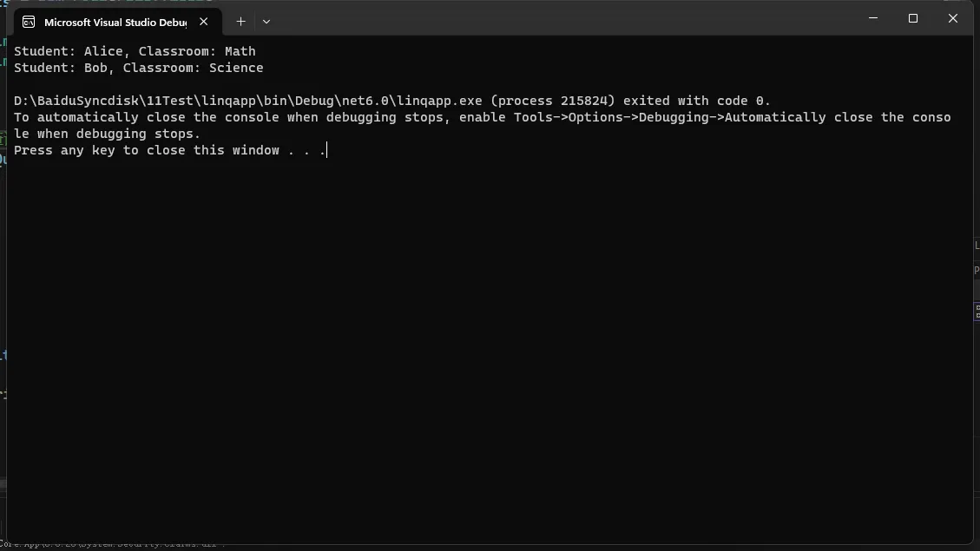Click the blinking cursor after the dots
This screenshot has width=980, height=551.
click(327, 150)
